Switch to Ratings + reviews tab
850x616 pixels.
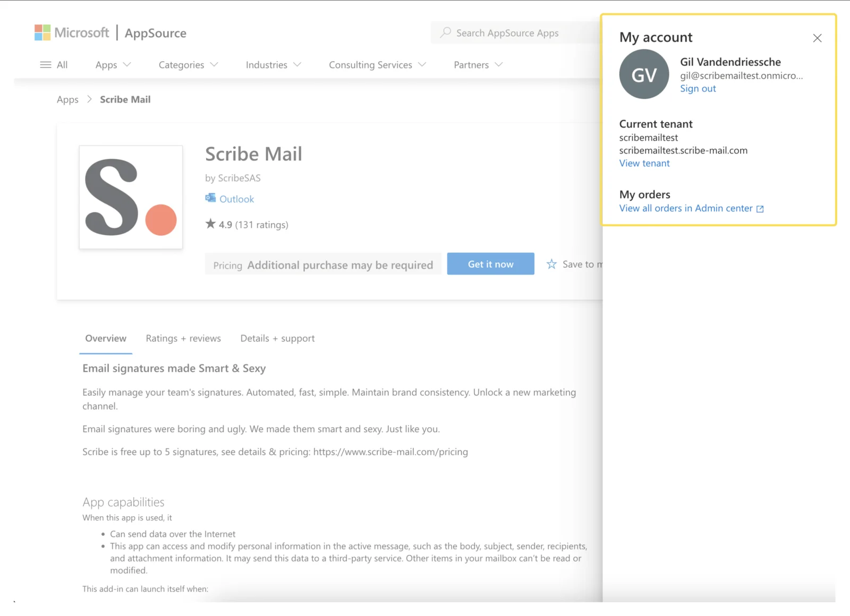[183, 338]
